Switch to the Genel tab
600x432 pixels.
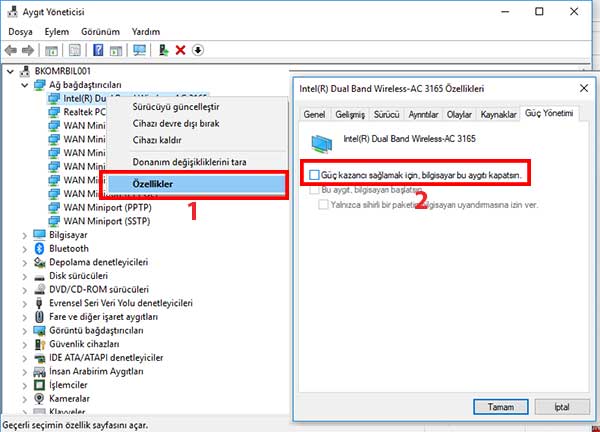(x=314, y=114)
